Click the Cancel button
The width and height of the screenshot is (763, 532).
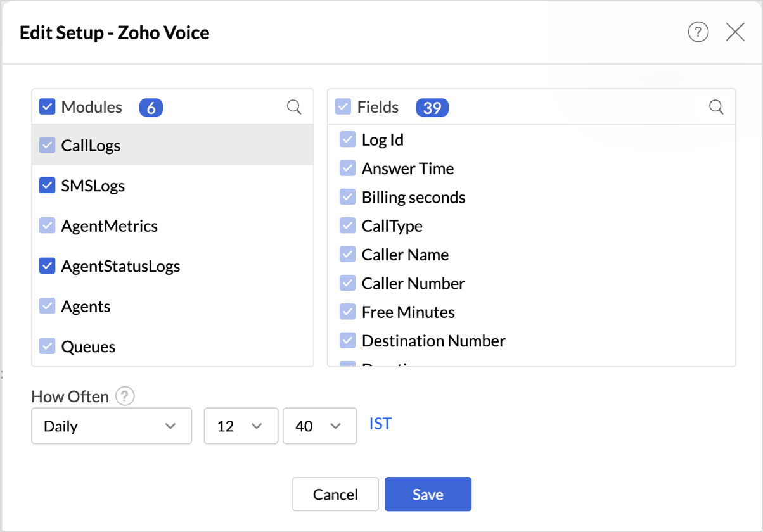point(335,494)
